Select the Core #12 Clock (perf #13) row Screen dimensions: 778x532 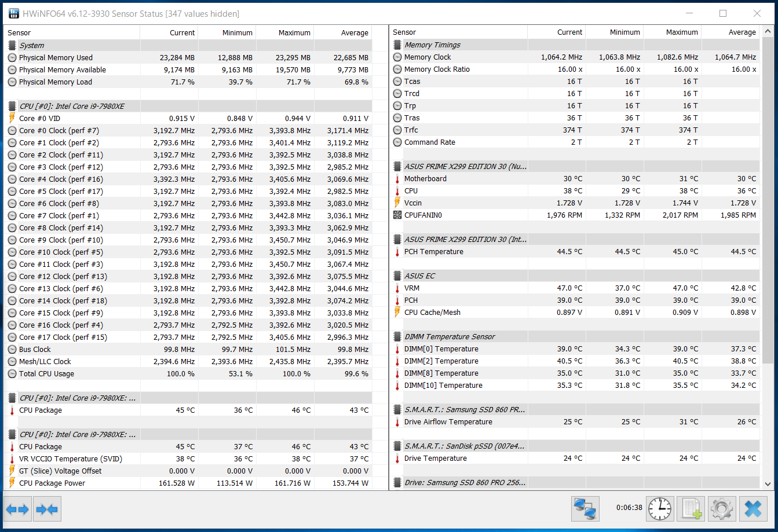[188, 276]
